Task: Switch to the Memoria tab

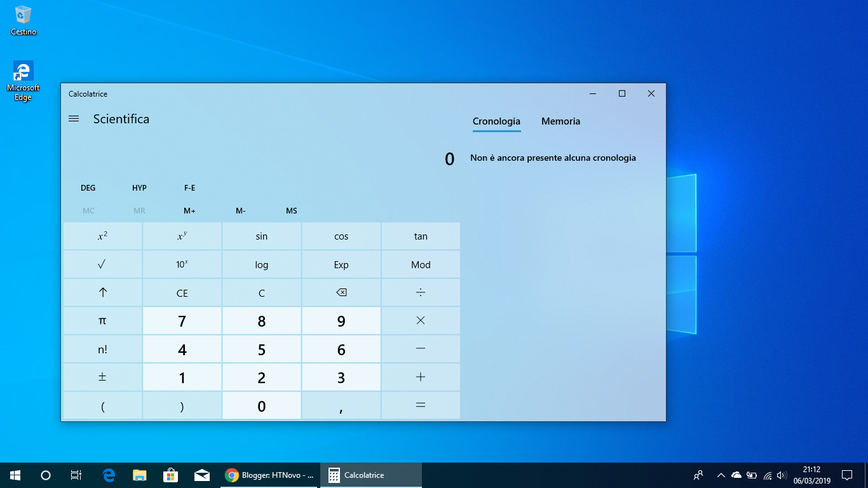Action: point(560,121)
